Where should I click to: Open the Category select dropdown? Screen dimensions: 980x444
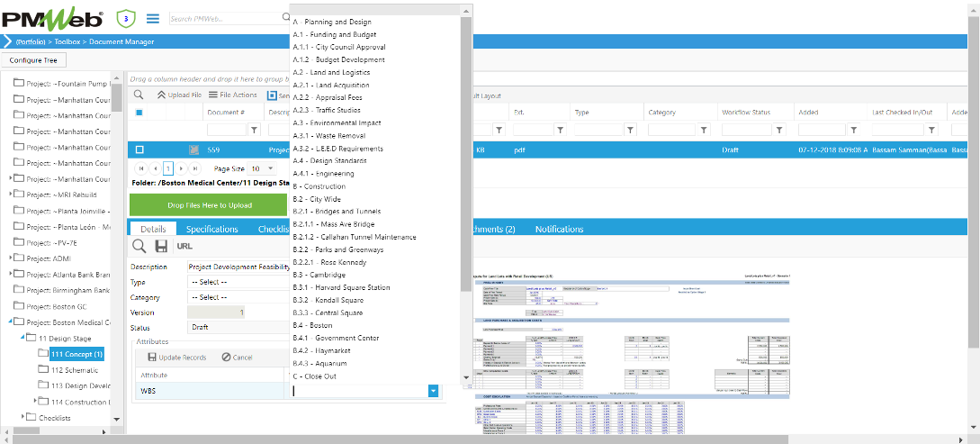[238, 298]
